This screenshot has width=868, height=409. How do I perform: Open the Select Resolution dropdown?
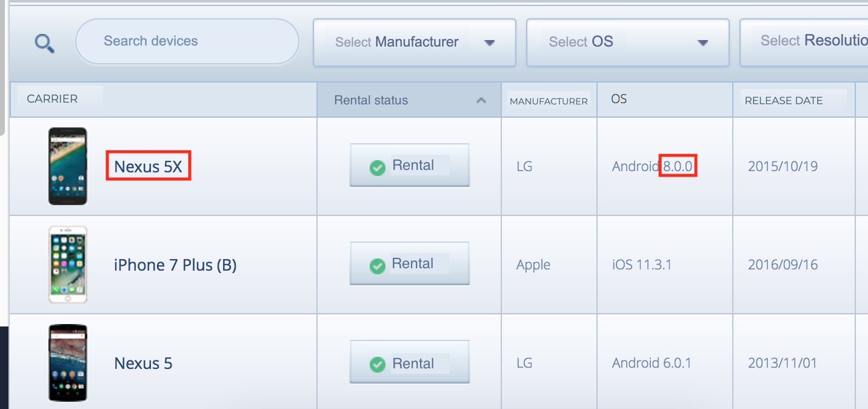(x=804, y=42)
